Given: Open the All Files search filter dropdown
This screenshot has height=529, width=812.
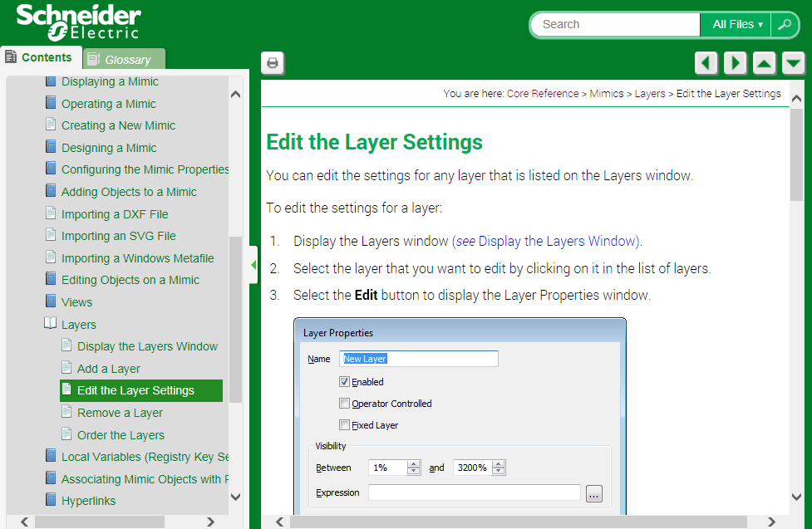Looking at the screenshot, I should click(x=736, y=25).
